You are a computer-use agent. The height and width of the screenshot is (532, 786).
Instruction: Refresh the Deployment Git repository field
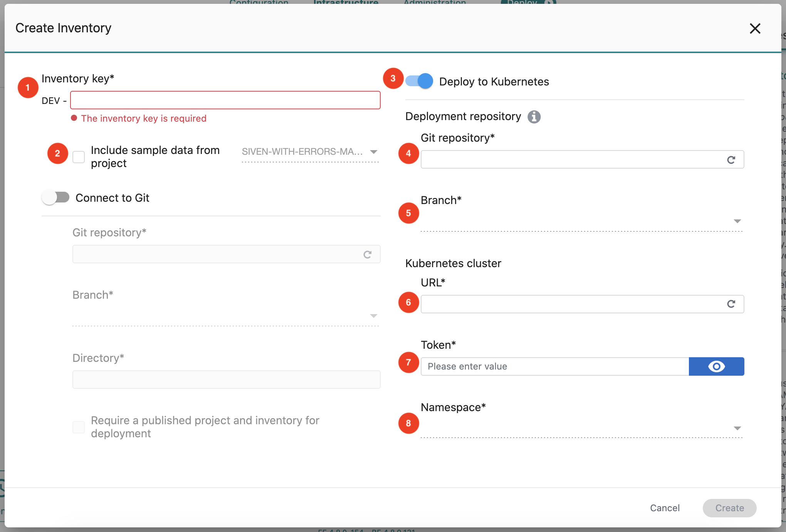point(731,160)
